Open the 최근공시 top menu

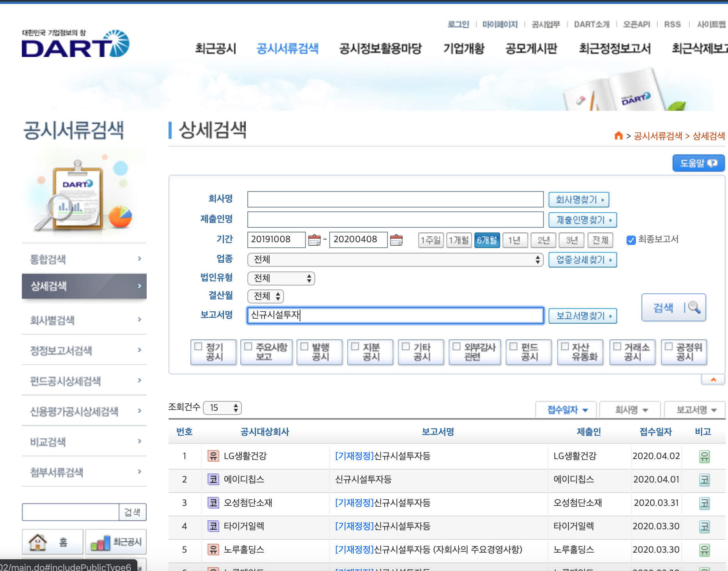[216, 48]
